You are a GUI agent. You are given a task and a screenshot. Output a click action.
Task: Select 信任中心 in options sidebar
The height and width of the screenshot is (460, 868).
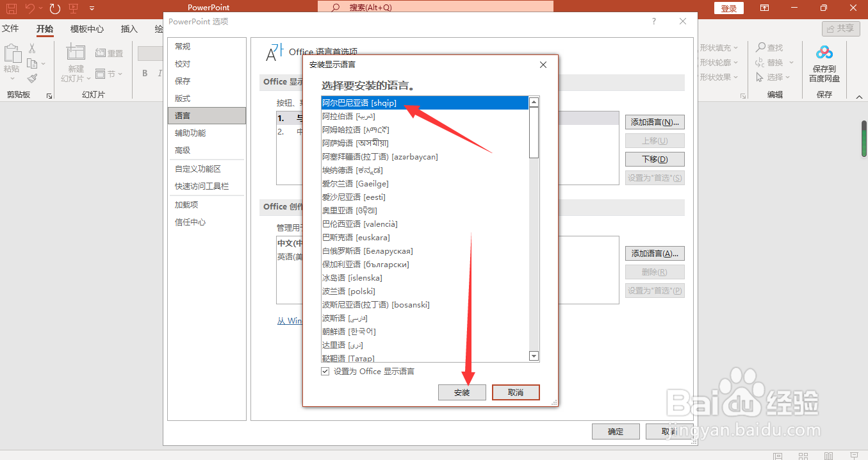207,222
